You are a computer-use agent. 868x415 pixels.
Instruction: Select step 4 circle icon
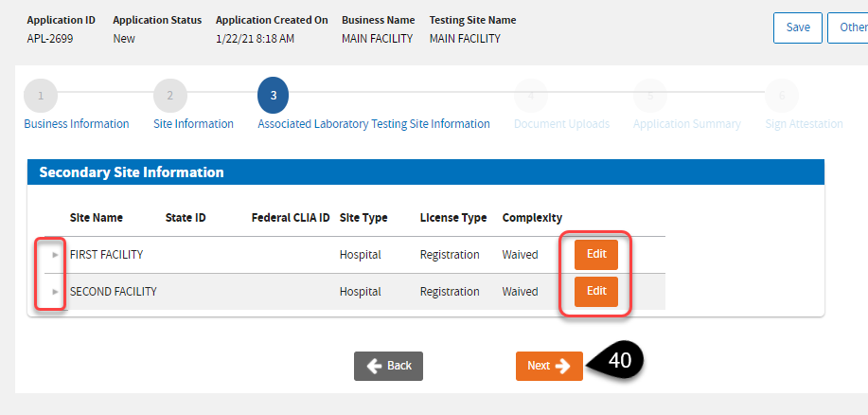(531, 95)
